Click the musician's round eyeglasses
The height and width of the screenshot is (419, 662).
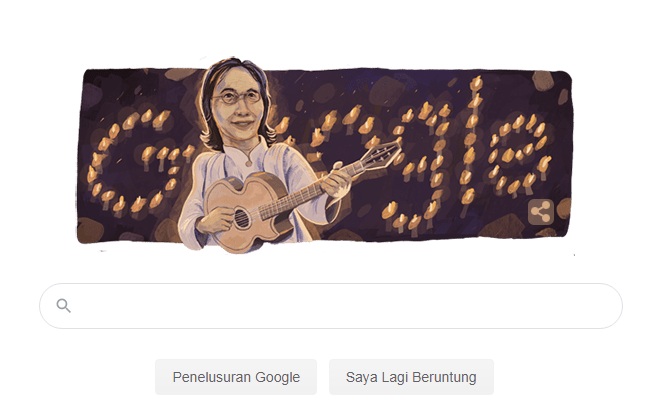point(236,98)
